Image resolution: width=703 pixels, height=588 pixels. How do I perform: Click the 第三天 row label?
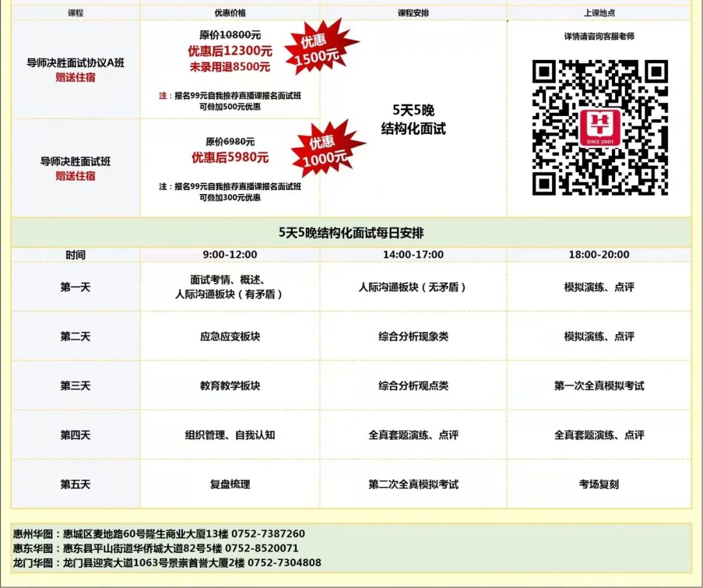pos(76,385)
